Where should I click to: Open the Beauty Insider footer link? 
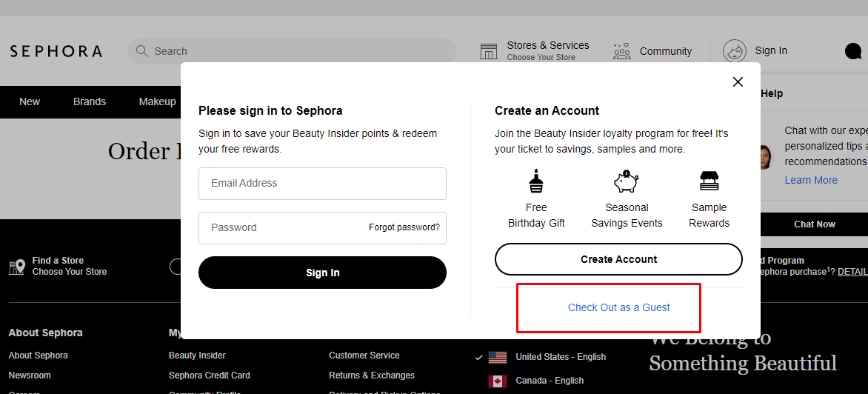[x=197, y=355]
